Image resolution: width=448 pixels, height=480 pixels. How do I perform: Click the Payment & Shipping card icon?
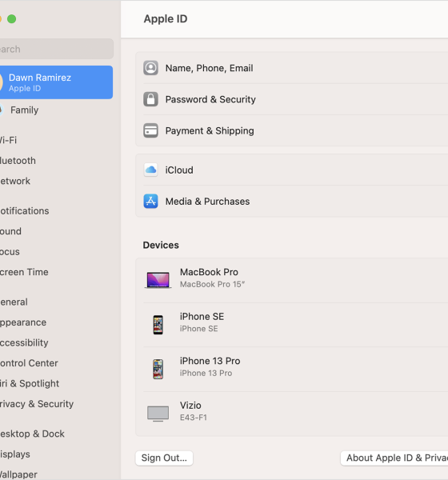click(x=150, y=130)
